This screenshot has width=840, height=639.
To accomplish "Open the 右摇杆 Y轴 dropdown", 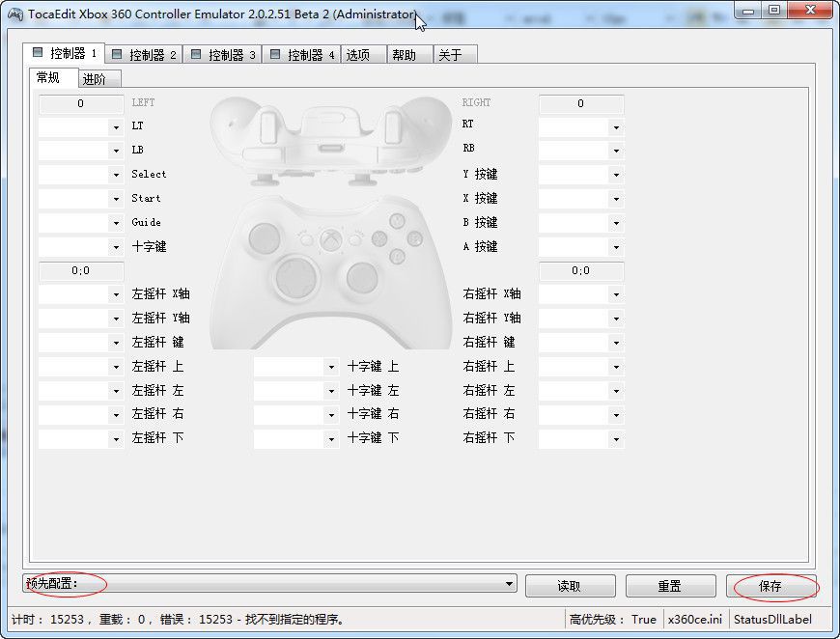I will tap(581, 319).
